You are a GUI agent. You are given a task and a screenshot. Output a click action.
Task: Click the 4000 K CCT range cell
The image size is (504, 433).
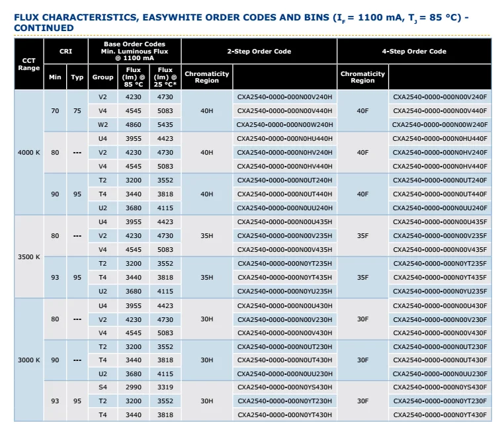(x=29, y=153)
